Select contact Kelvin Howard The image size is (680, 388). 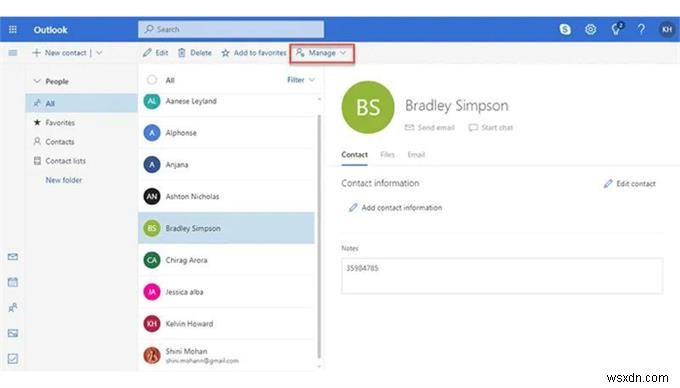pyautogui.click(x=226, y=323)
